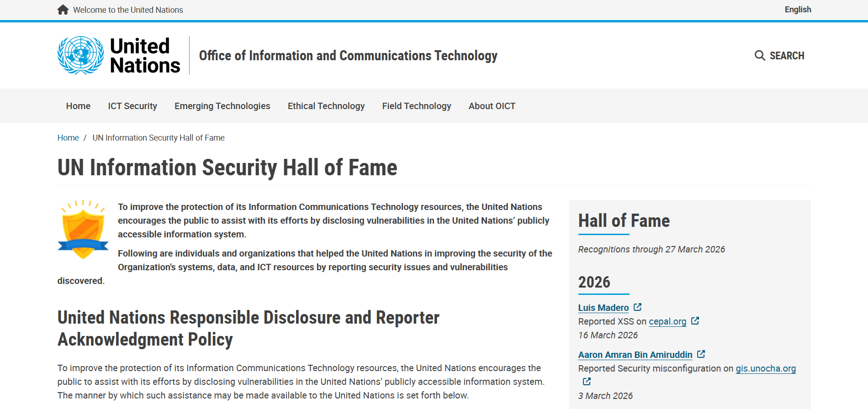The image size is (868, 409).
Task: Open the About OICT menu
Action: 492,106
